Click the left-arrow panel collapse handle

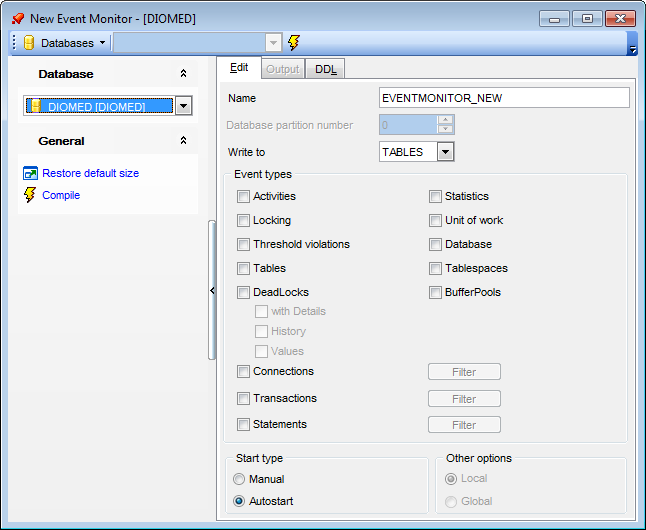212,291
